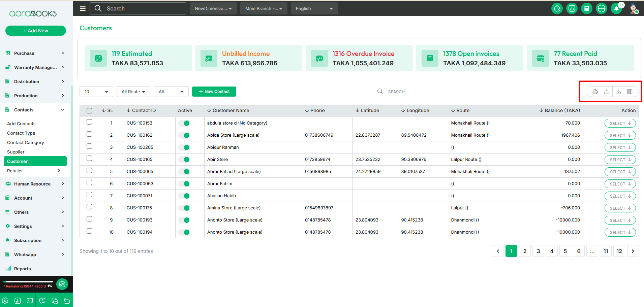The height and width of the screenshot is (307, 644).
Task: Click the remaining records progress bar
Action: (x=28, y=281)
